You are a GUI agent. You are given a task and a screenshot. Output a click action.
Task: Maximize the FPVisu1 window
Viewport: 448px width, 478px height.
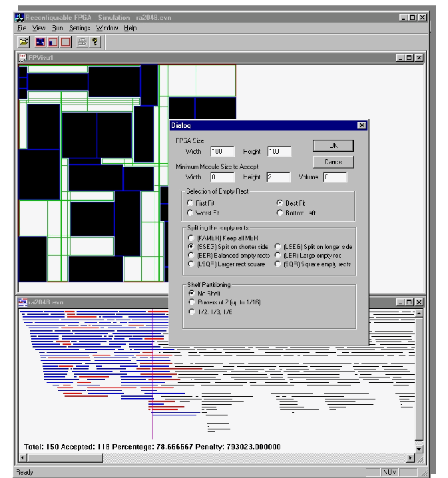(x=409, y=58)
